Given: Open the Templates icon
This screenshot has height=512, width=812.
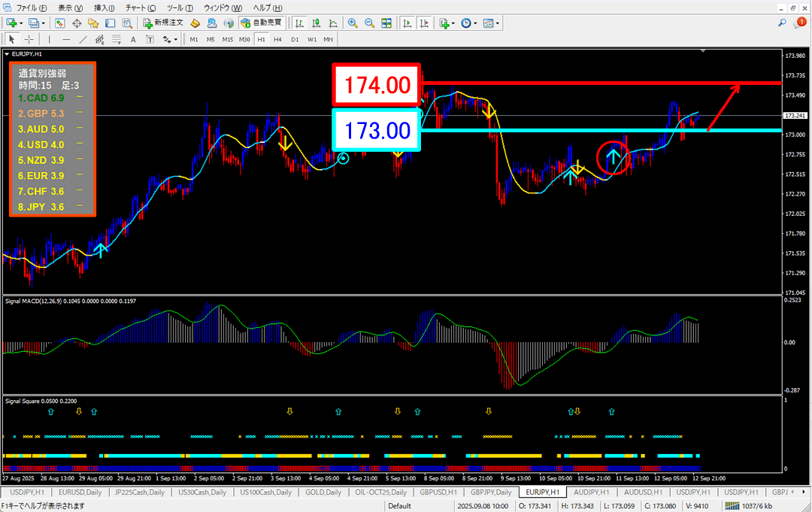Looking at the screenshot, I should [489, 23].
